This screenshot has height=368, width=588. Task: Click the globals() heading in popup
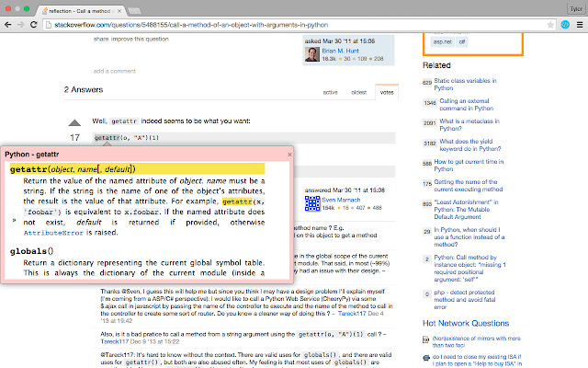click(32, 251)
